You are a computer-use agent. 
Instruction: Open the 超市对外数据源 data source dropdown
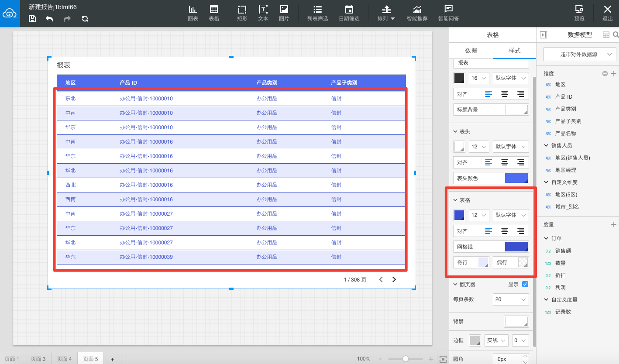coord(579,55)
